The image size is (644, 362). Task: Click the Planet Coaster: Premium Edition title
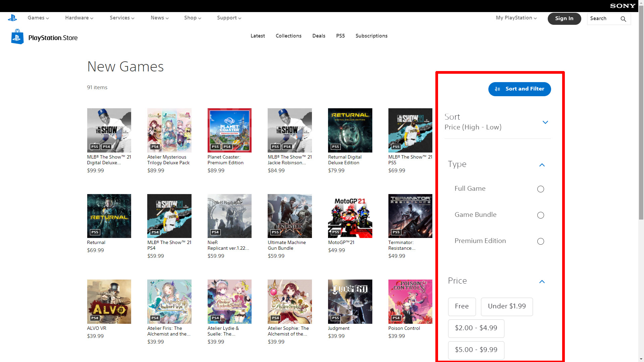point(225,160)
